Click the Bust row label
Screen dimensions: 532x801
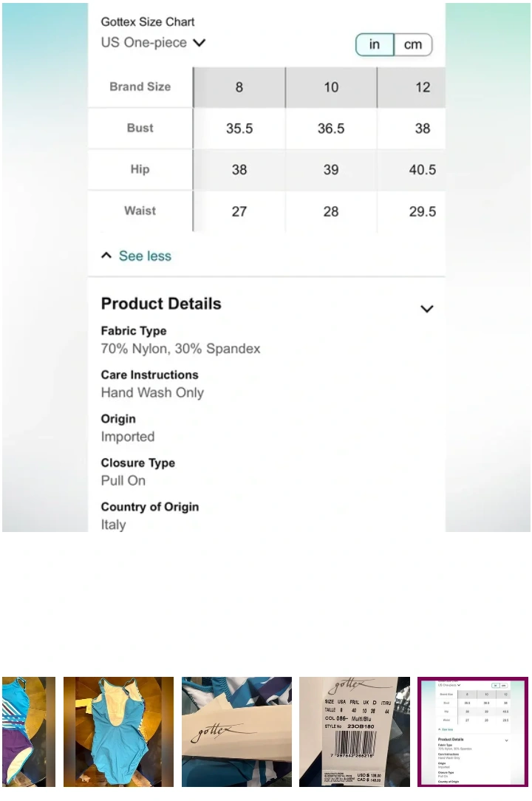[140, 128]
